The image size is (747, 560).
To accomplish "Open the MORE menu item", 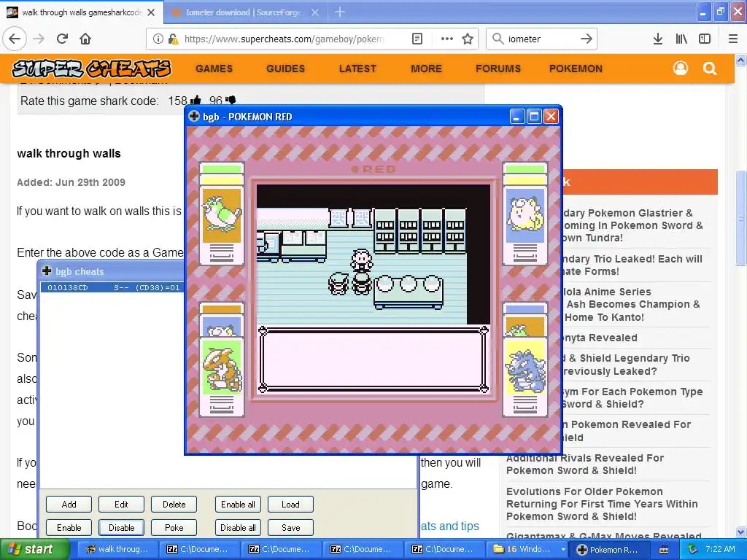I will pos(426,69).
